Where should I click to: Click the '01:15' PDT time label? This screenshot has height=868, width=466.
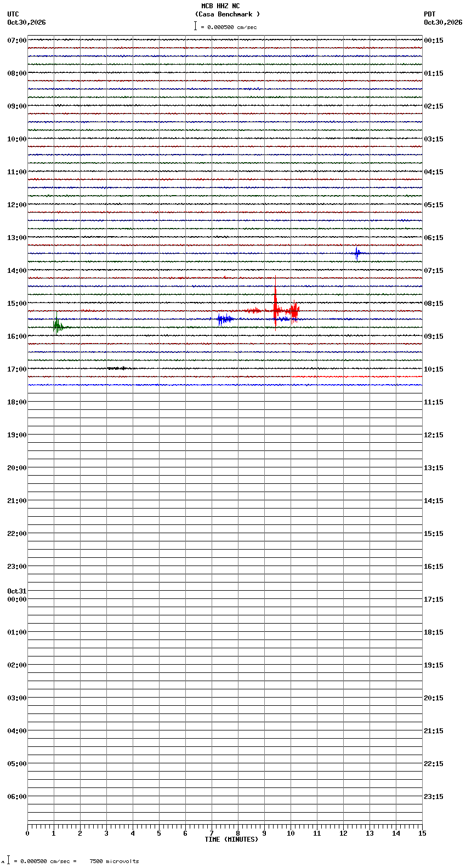[434, 73]
